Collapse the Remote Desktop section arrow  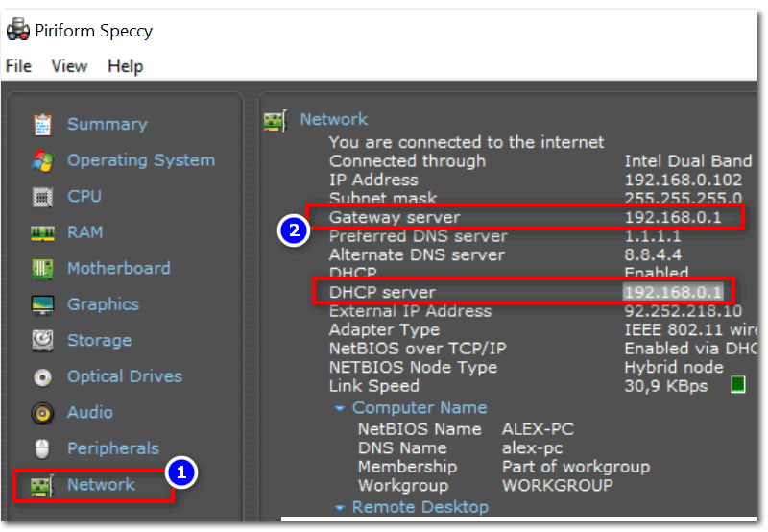340,508
